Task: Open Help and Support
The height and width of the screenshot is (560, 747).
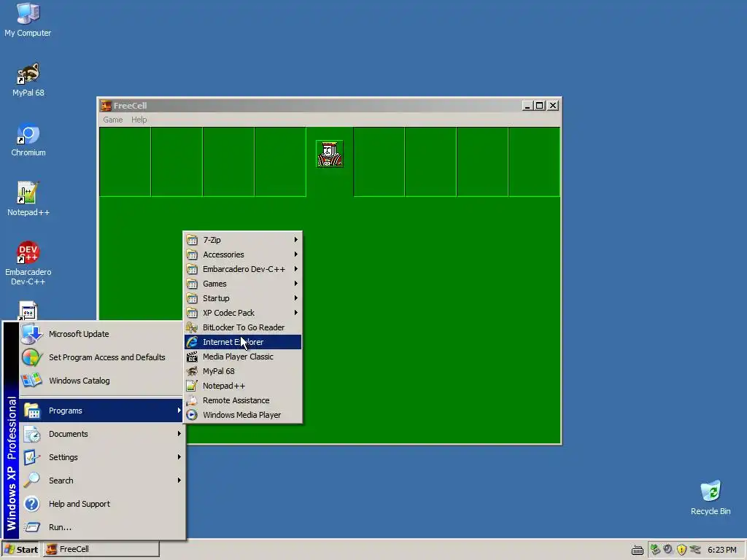Action: pyautogui.click(x=101, y=504)
